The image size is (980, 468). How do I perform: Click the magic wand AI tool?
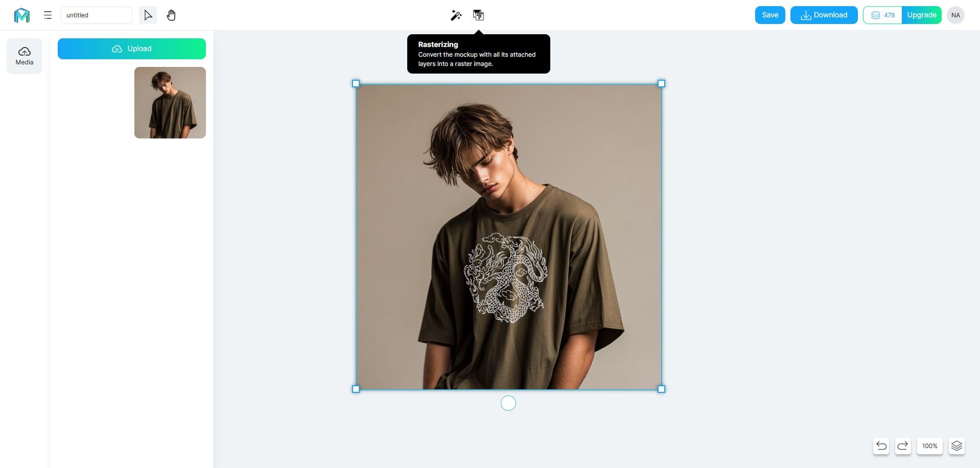456,15
